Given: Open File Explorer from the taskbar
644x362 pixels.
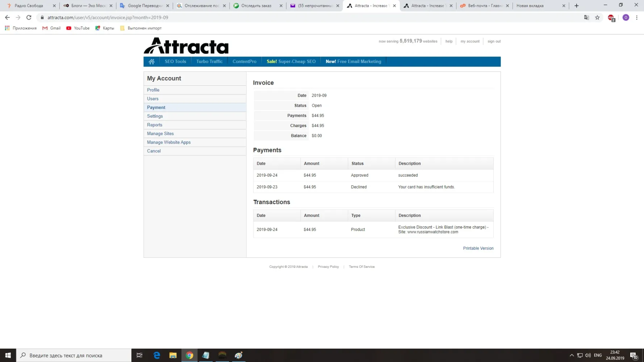Looking at the screenshot, I should [x=173, y=355].
